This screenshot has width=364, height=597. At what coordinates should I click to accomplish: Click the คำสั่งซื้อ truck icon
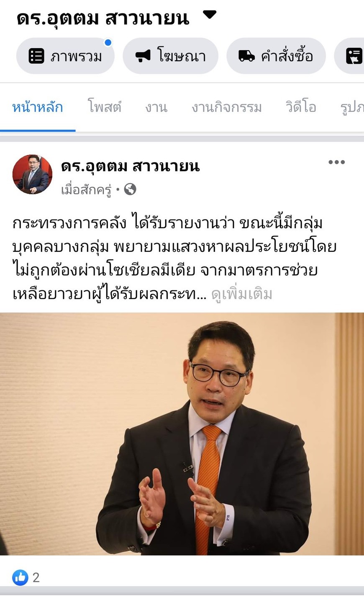pyautogui.click(x=246, y=56)
